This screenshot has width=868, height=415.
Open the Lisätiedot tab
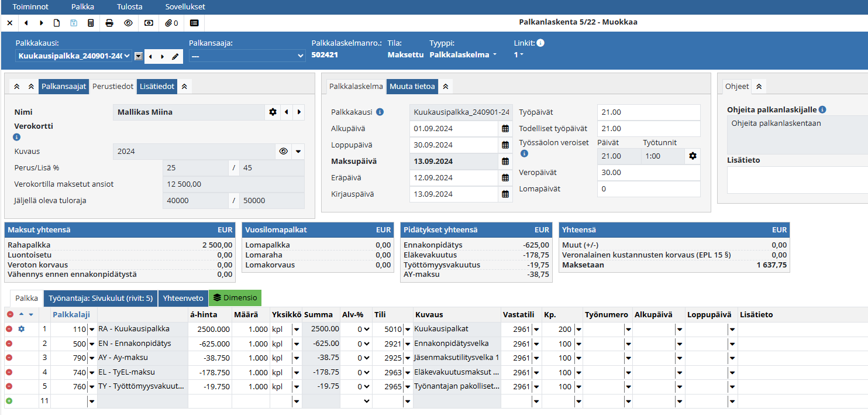(x=157, y=86)
